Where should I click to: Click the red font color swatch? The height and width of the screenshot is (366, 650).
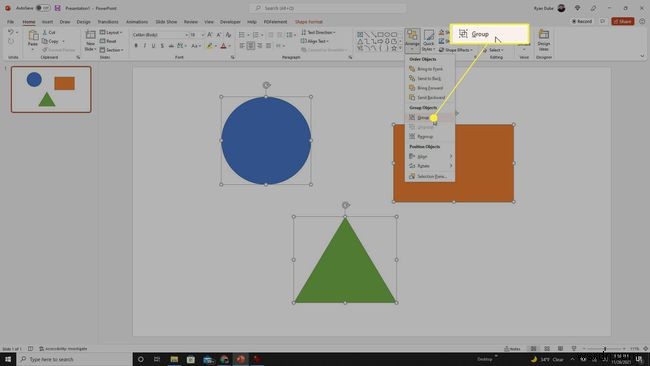pos(224,46)
